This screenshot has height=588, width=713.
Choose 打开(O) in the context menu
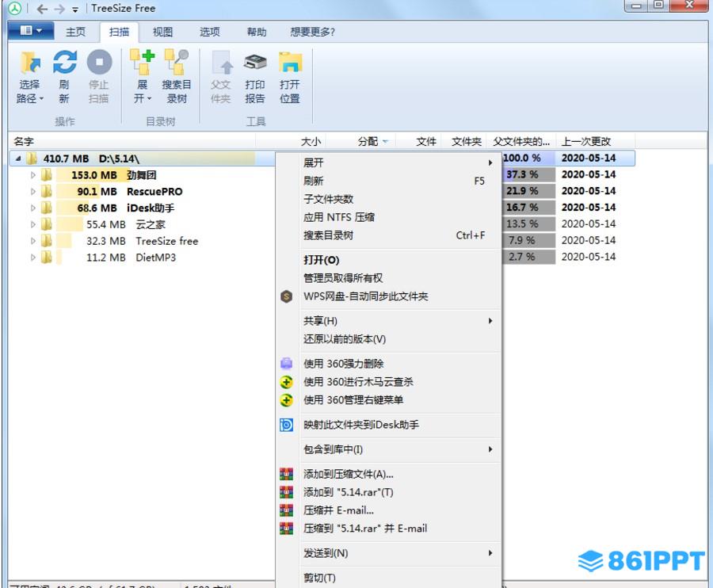(400, 260)
